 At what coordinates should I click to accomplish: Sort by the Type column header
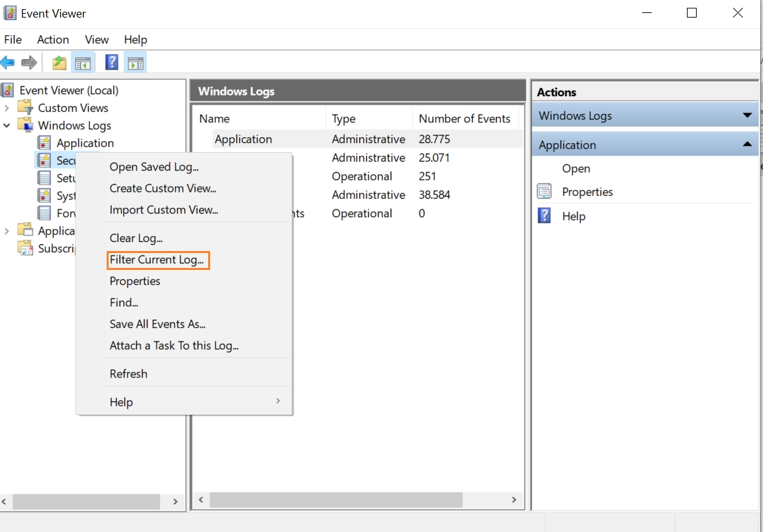coord(369,118)
